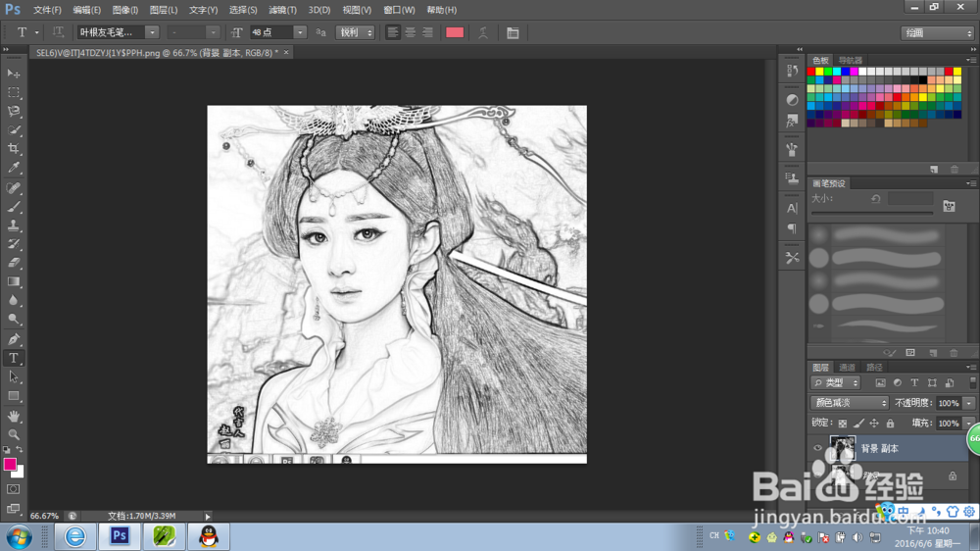Left align the text

tap(393, 32)
